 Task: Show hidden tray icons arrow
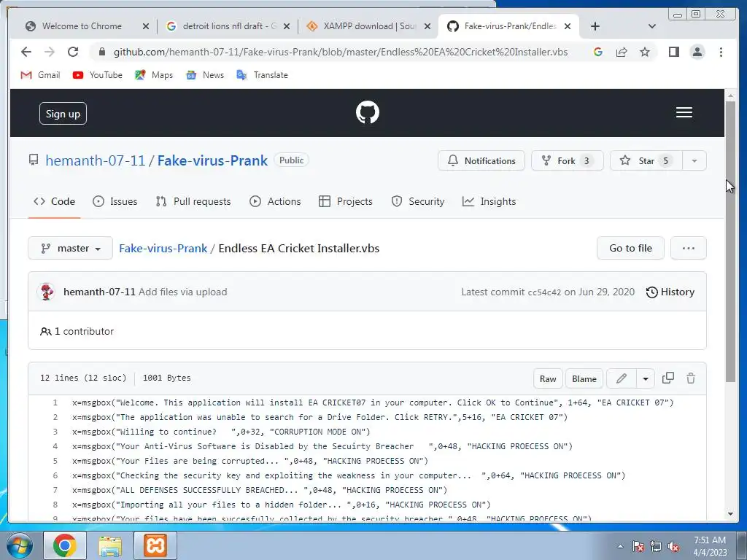(620, 546)
